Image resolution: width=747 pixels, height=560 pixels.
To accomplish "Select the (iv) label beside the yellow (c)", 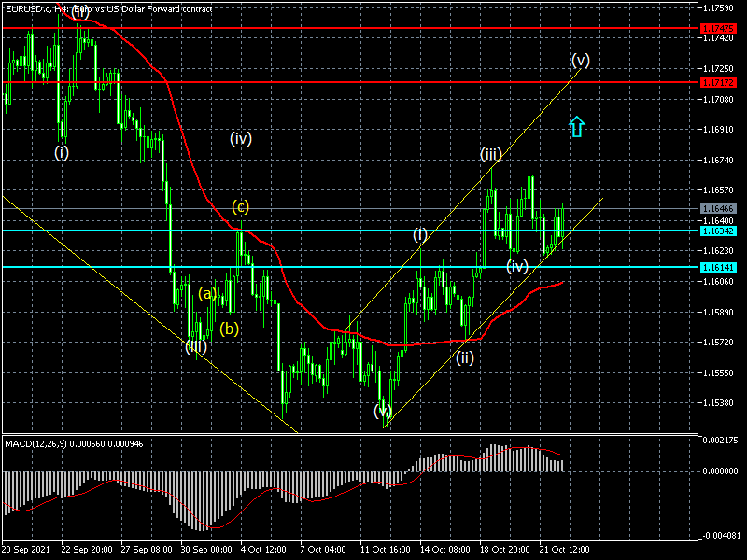I will 241,139.
